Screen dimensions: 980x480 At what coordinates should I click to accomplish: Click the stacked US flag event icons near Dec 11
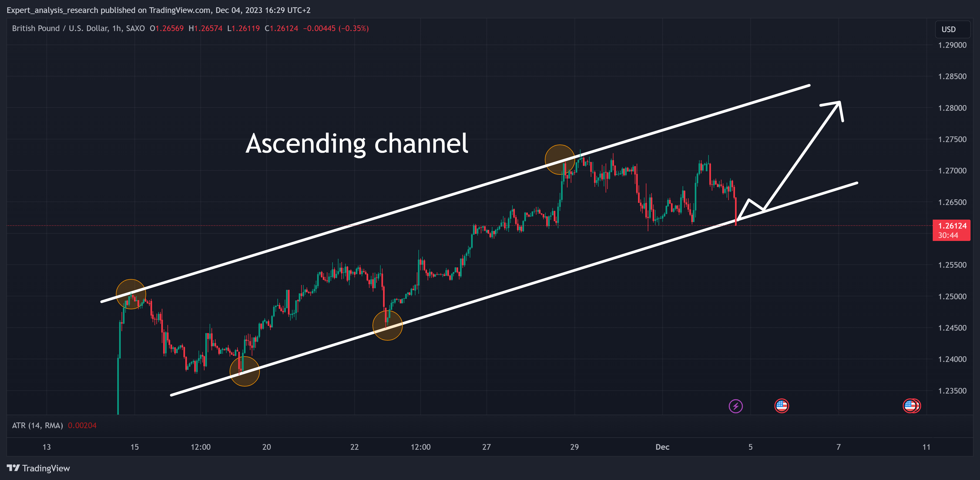click(911, 406)
